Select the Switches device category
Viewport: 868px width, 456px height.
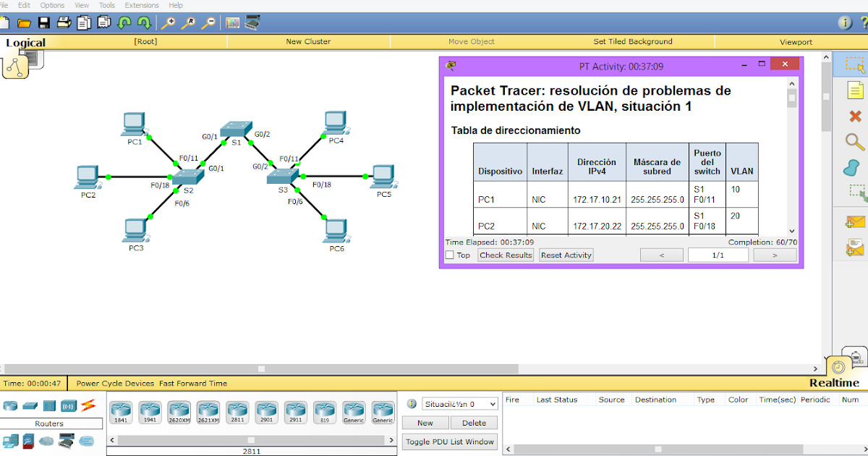tap(30, 406)
